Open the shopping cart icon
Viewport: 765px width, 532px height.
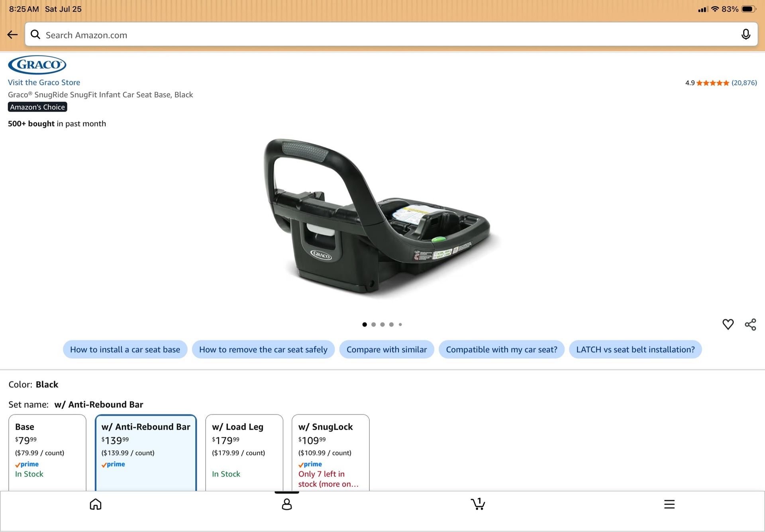(478, 504)
